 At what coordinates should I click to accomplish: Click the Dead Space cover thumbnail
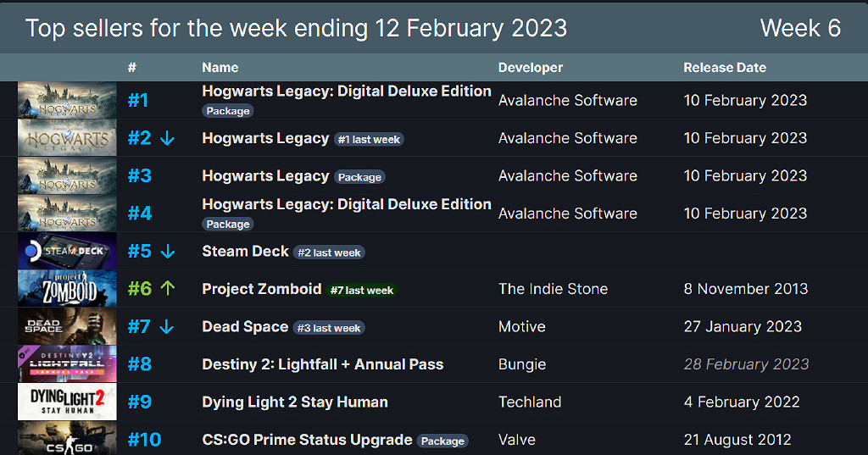[67, 327]
